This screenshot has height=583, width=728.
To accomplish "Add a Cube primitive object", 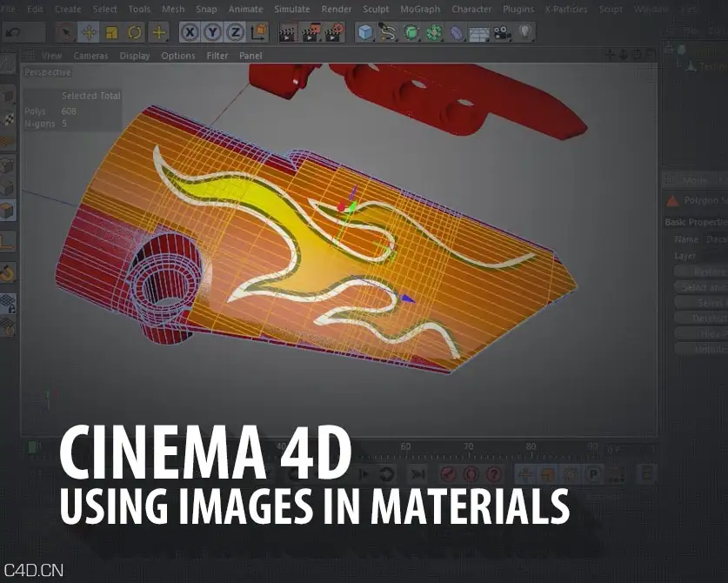I will [366, 32].
